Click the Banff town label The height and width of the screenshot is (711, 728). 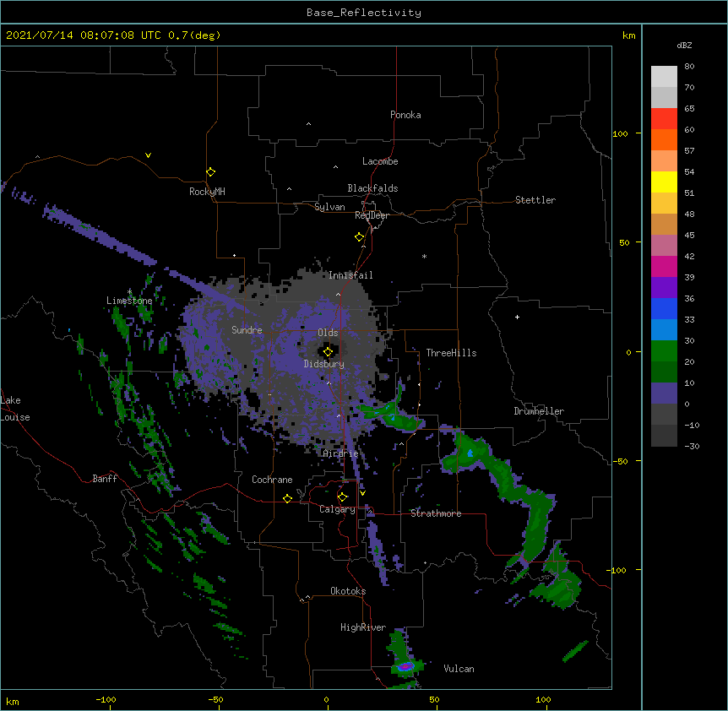coord(105,479)
